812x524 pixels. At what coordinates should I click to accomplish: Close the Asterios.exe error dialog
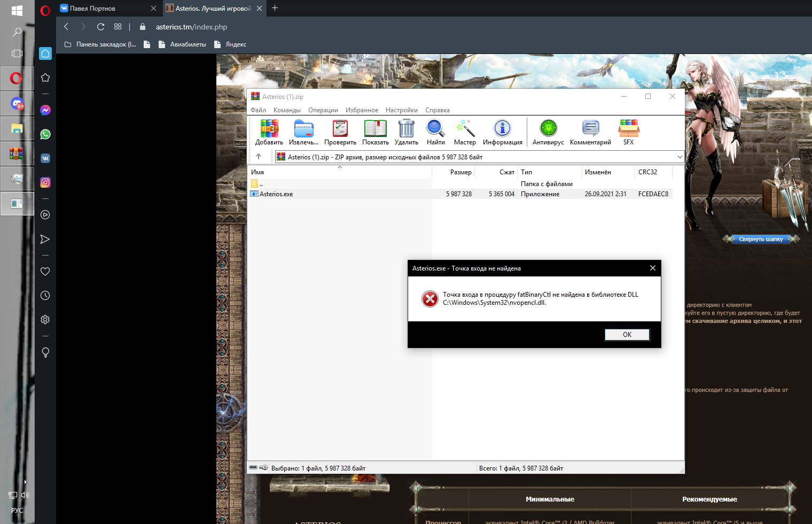(x=652, y=268)
